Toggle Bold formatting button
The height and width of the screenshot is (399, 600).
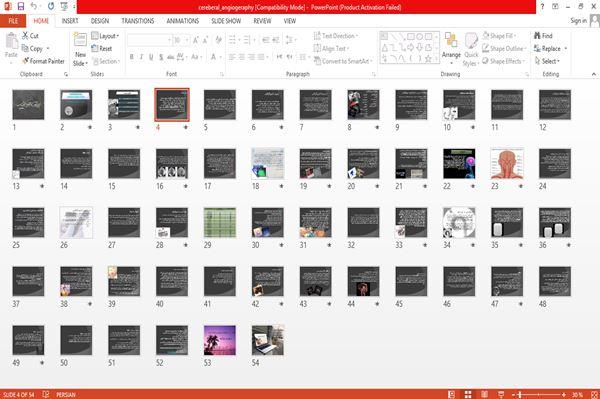(132, 57)
